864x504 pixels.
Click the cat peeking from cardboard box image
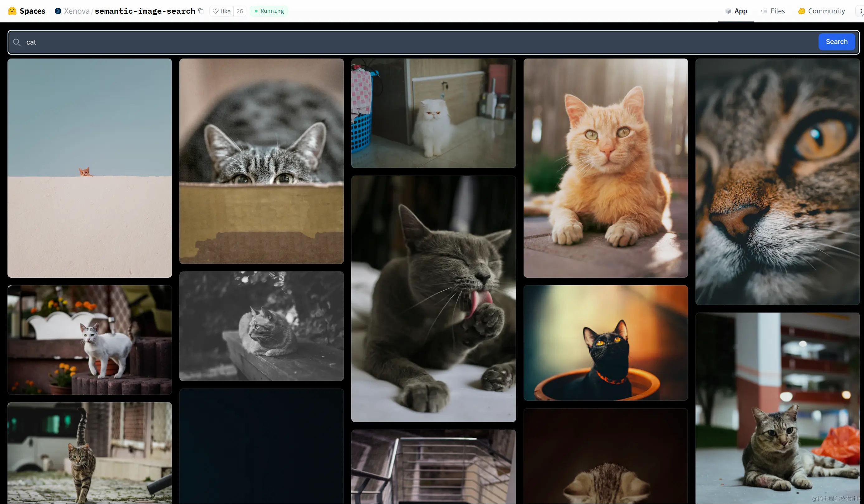coord(261,161)
